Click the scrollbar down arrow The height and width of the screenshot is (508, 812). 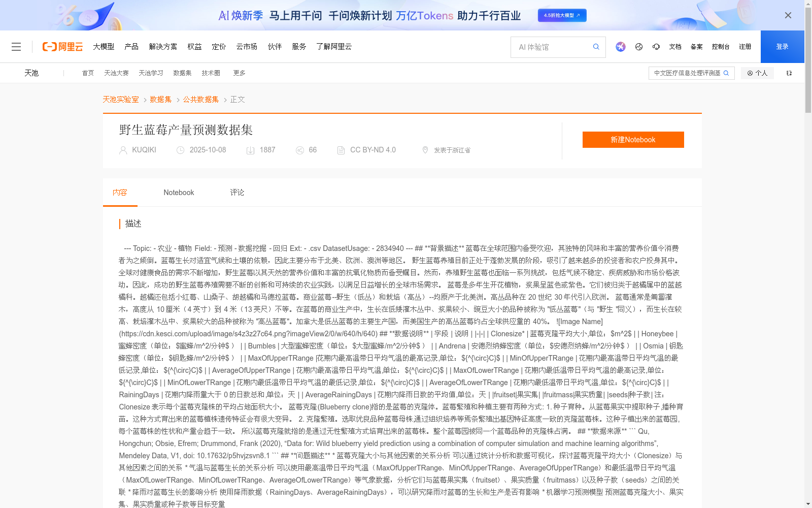coord(808,504)
